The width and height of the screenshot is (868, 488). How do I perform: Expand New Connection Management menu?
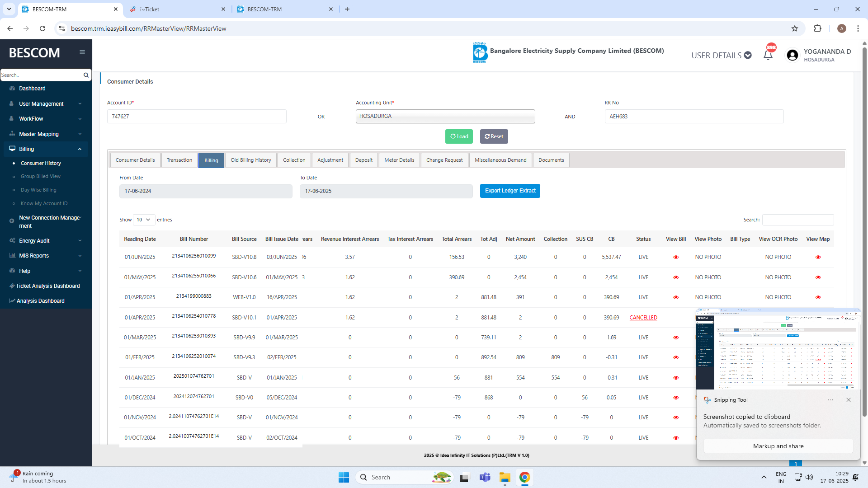point(46,221)
